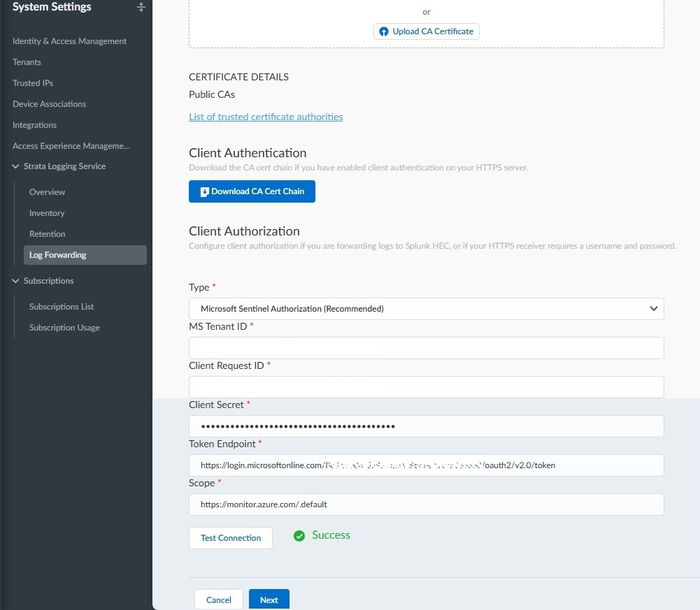The width and height of the screenshot is (700, 610).
Task: Open the Retention sub-item
Action: [47, 234]
